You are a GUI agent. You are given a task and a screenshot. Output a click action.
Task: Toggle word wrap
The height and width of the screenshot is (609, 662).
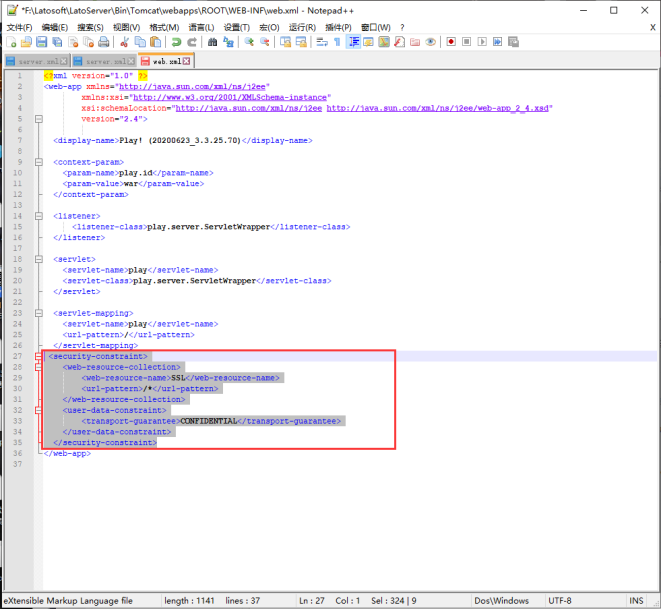(322, 42)
